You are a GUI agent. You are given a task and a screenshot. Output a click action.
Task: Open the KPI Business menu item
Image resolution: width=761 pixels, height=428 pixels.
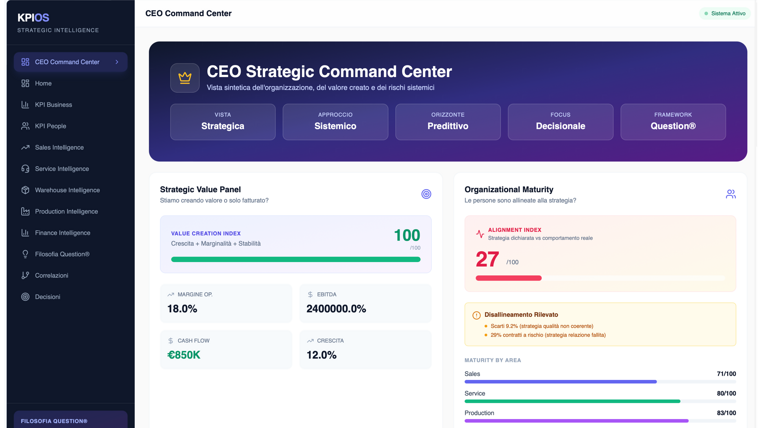click(x=53, y=105)
